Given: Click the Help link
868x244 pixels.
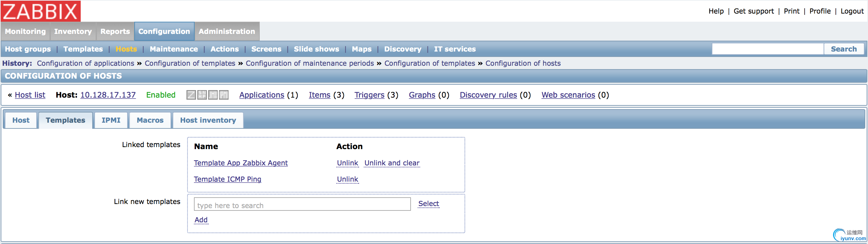Looking at the screenshot, I should (x=716, y=11).
